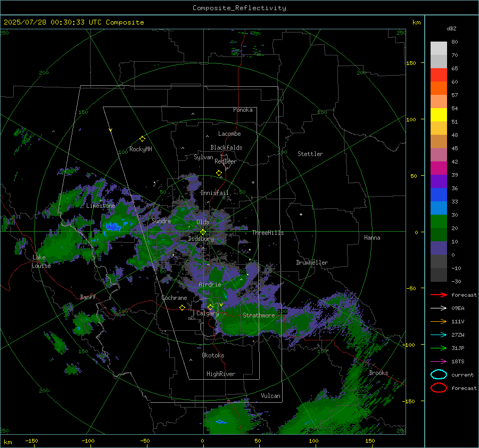Click the asterisk marker east of Innisfail
479x448 pixels.
(253, 183)
